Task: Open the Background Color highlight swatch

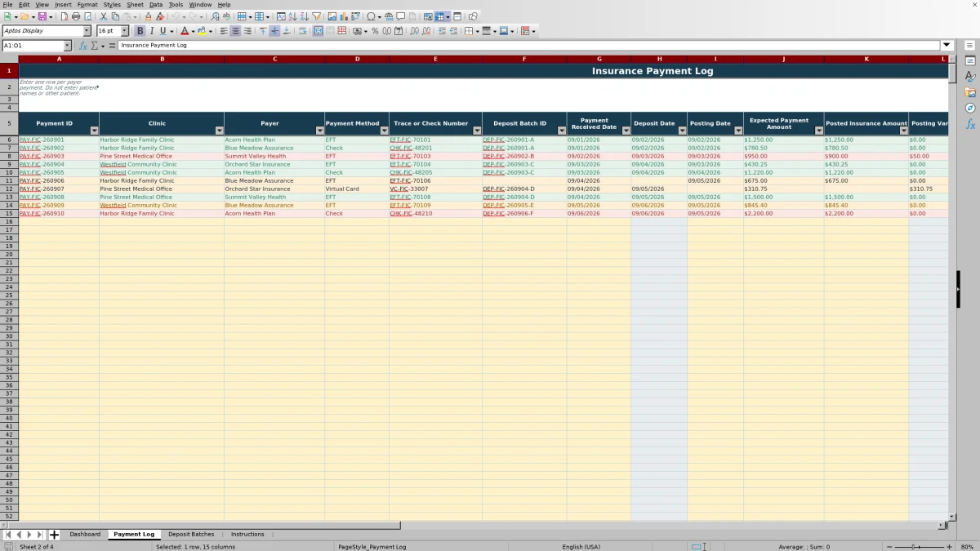Action: tap(202, 31)
